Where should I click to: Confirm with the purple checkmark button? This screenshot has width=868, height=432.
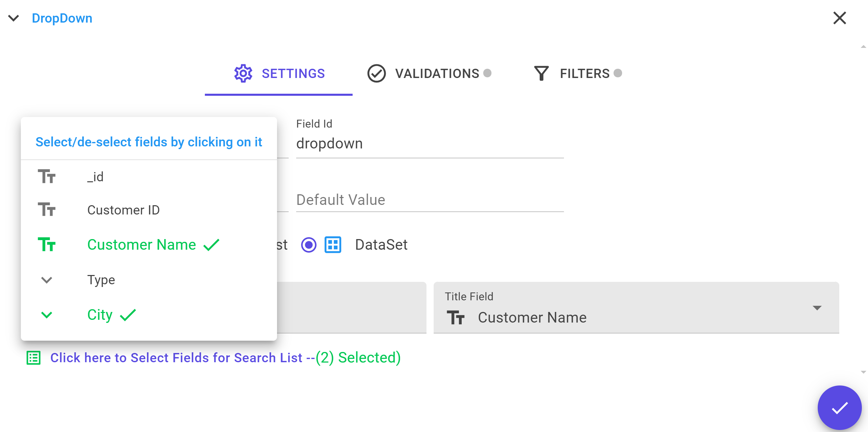(840, 408)
